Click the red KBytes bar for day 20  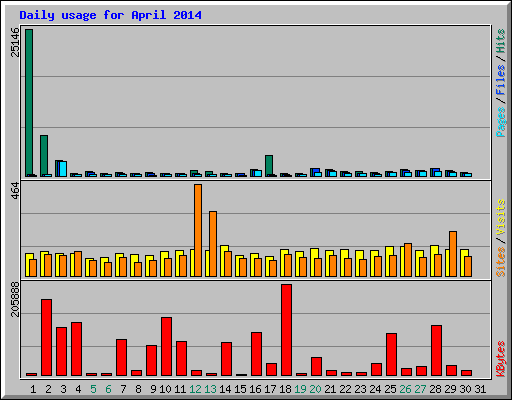tap(316, 366)
